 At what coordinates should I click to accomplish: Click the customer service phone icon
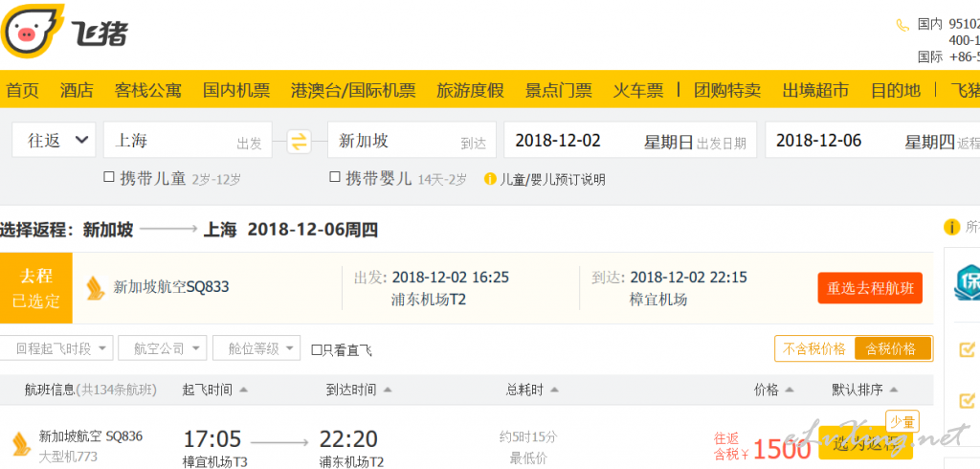pos(902,25)
